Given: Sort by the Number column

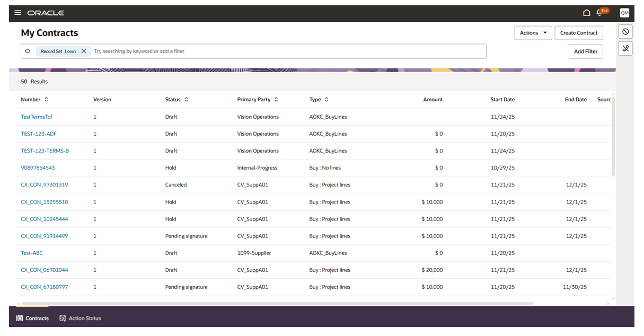Looking at the screenshot, I should coord(46,100).
